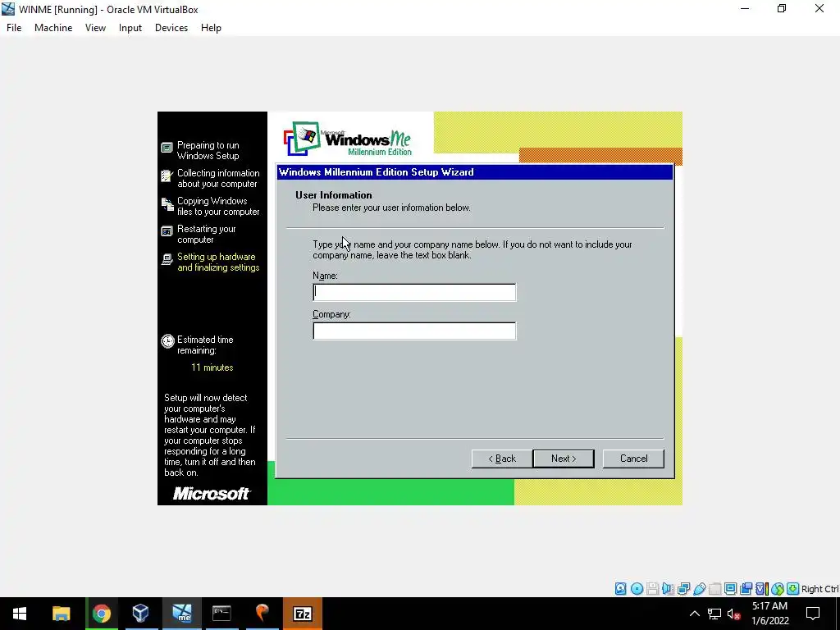Click the optical disc icon in VirtualBox status bar

point(637,589)
